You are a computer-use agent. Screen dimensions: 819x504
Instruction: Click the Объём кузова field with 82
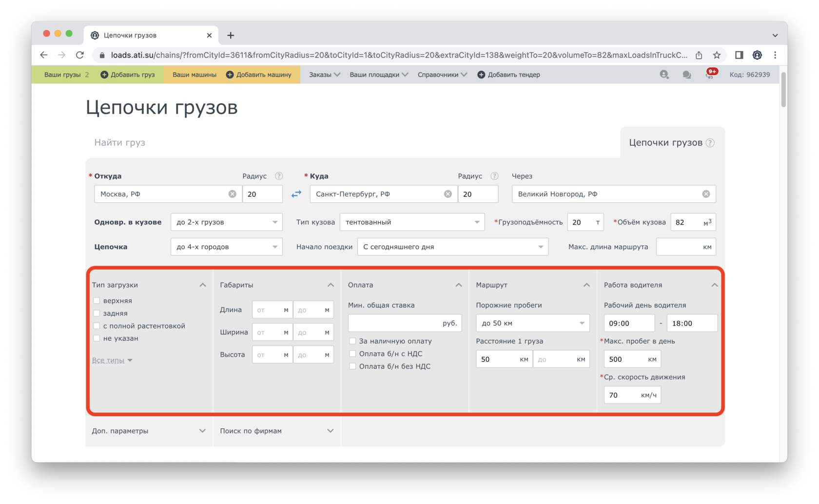click(693, 222)
